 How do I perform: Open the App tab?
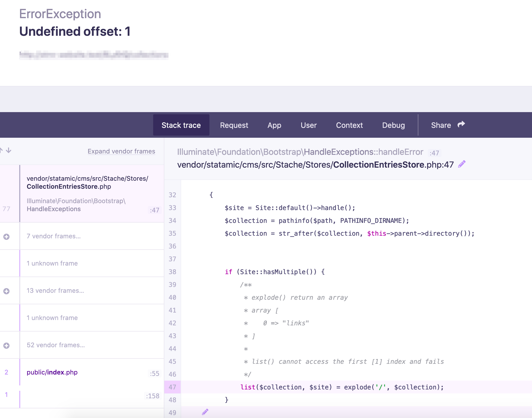(x=274, y=125)
